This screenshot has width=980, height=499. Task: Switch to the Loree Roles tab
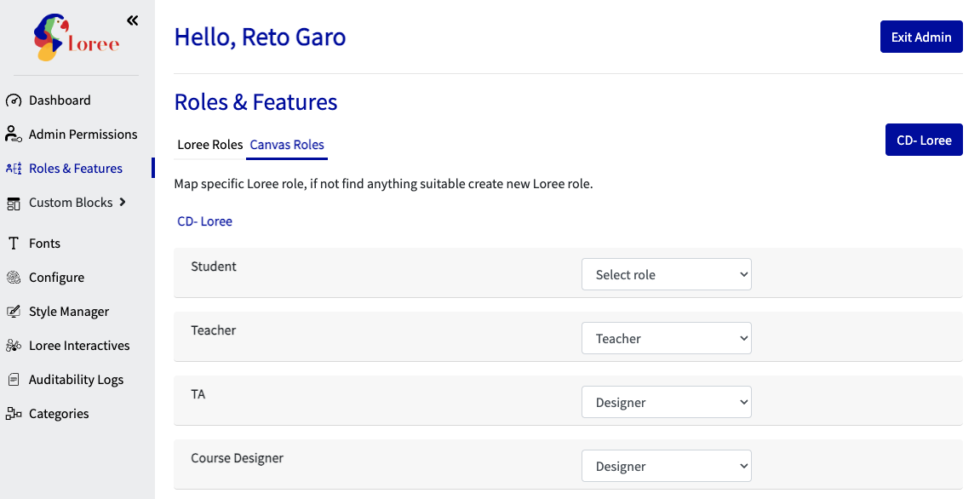[209, 145]
